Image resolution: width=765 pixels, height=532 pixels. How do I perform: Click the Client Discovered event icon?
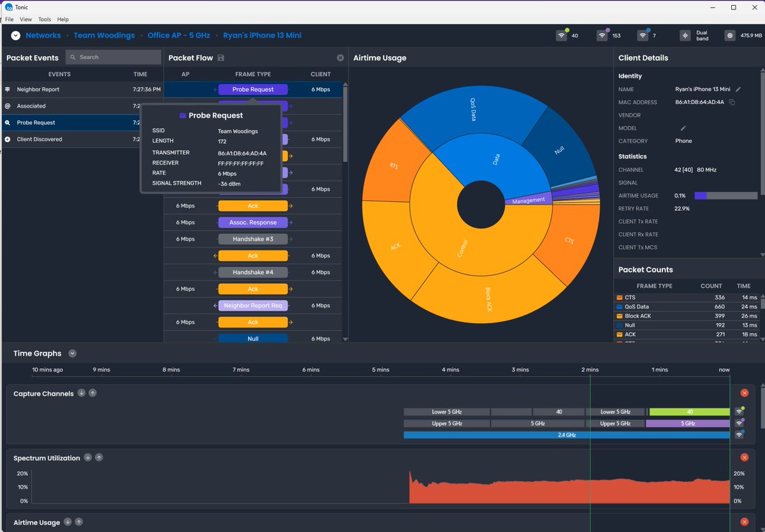coord(8,139)
